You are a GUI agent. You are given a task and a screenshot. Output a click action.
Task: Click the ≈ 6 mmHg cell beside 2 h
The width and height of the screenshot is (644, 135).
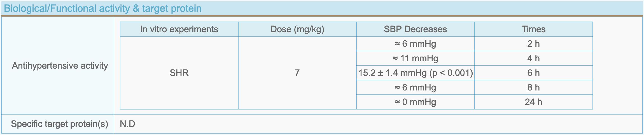tap(416, 44)
